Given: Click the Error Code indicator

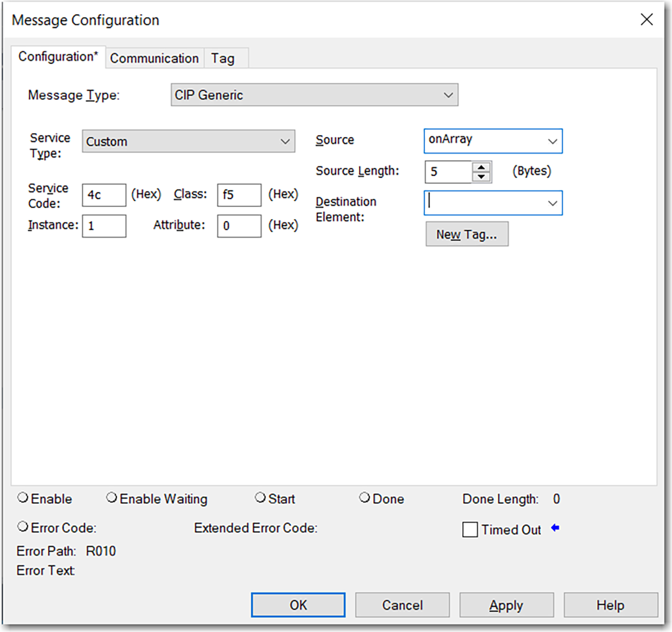Looking at the screenshot, I should click(22, 526).
